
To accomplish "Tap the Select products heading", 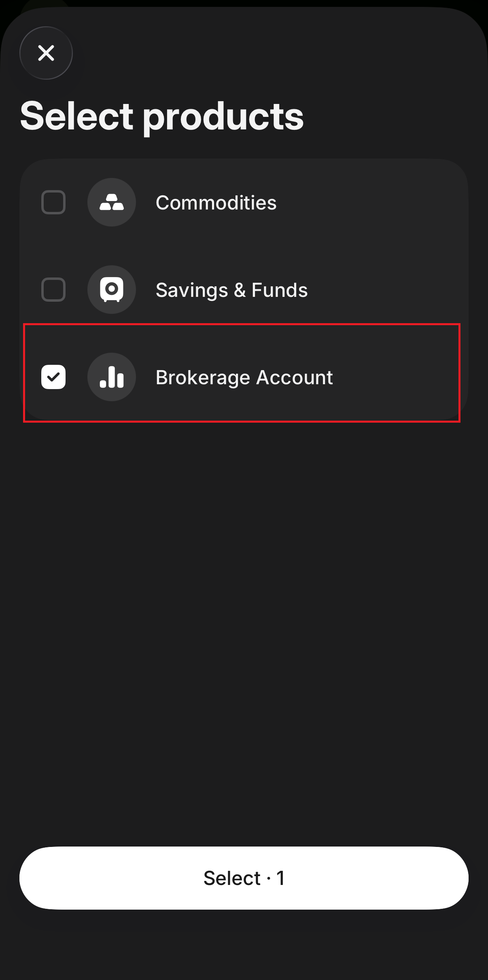I will [x=162, y=117].
